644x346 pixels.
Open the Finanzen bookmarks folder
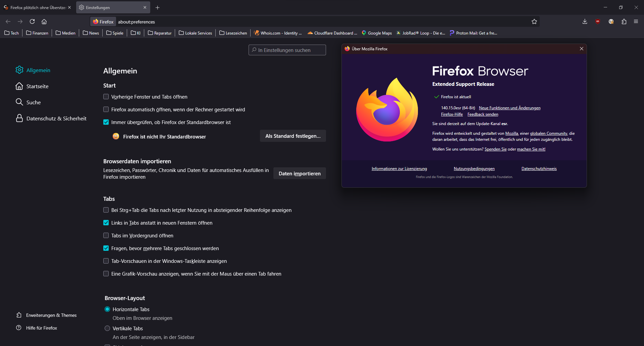pos(37,33)
